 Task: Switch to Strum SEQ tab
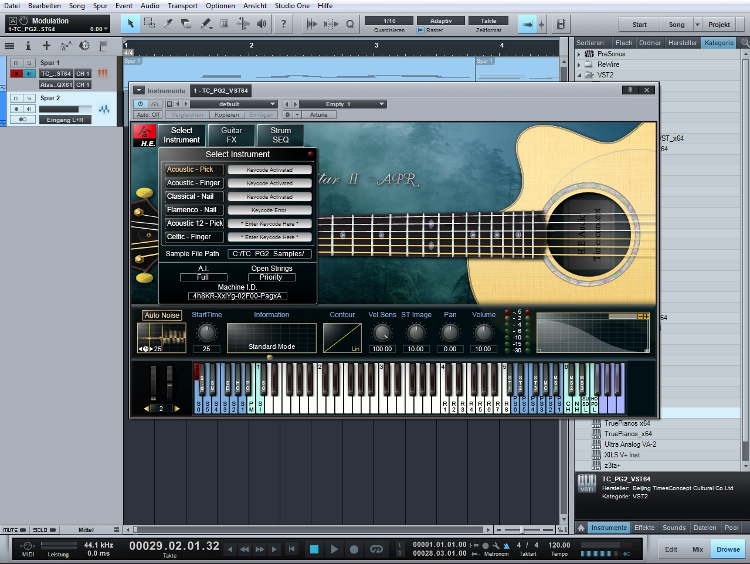(281, 135)
